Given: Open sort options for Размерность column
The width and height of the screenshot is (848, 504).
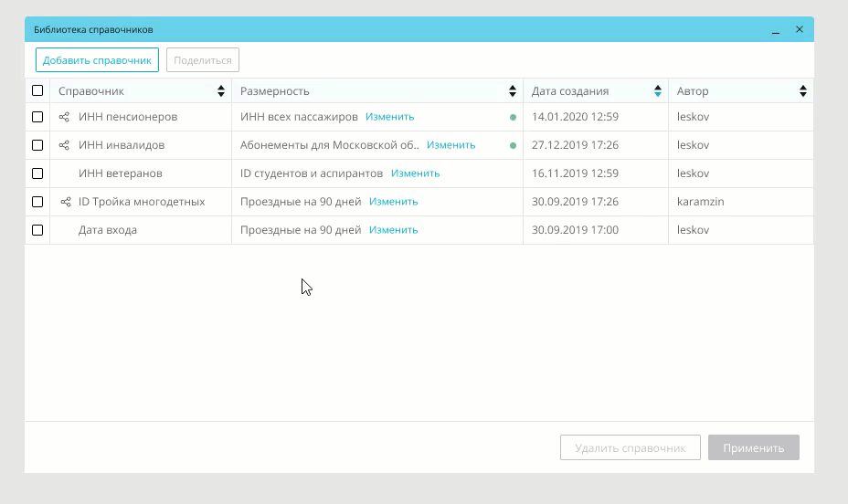Looking at the screenshot, I should click(x=513, y=91).
